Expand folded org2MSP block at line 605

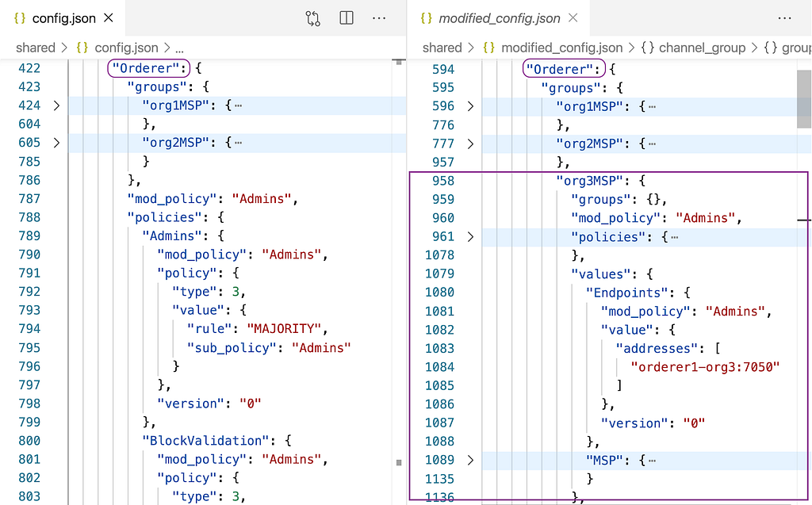tap(56, 143)
